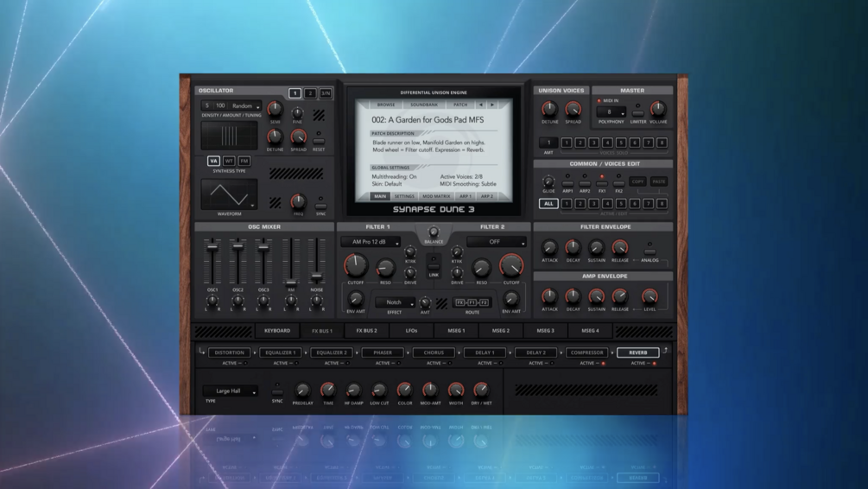Open the MOD MATRIX display tab
Image resolution: width=868 pixels, height=489 pixels.
pyautogui.click(x=436, y=196)
